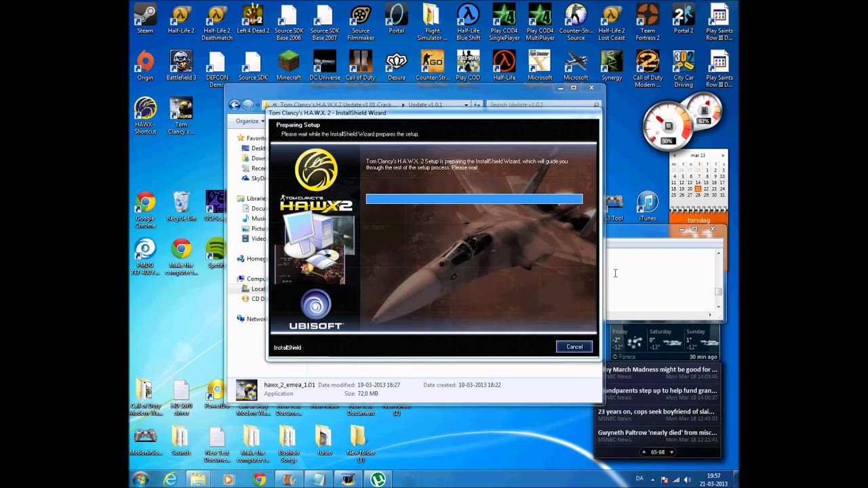Expand the Explorer address bar dropdown
868x488 pixels.
coord(466,105)
